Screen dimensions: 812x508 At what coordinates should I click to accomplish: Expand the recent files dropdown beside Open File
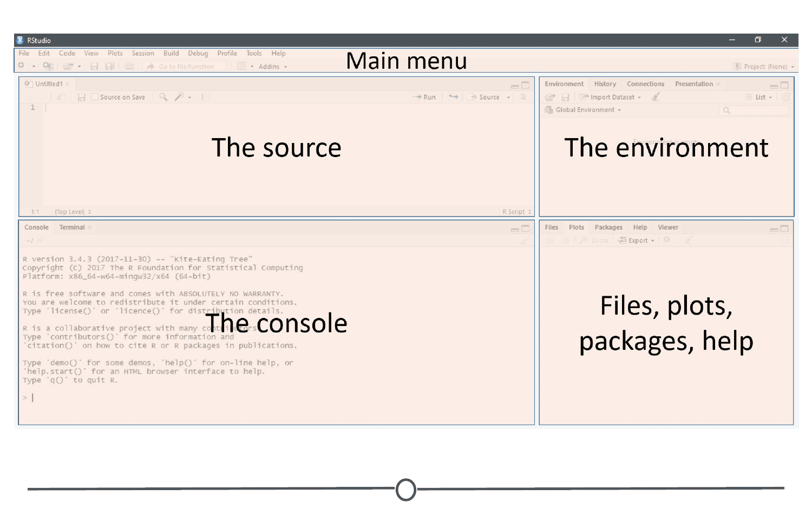(x=79, y=66)
